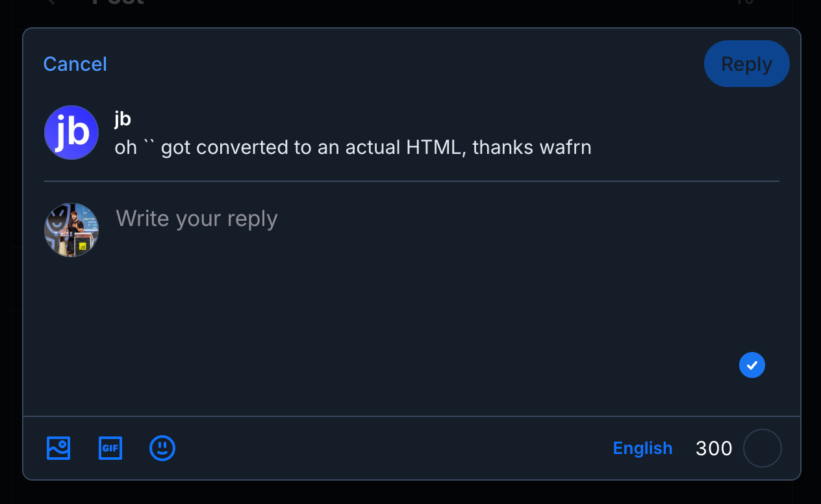Click empty toolbar space left of 'English'
Viewport: 821px width, 504px height.
[x=390, y=448]
